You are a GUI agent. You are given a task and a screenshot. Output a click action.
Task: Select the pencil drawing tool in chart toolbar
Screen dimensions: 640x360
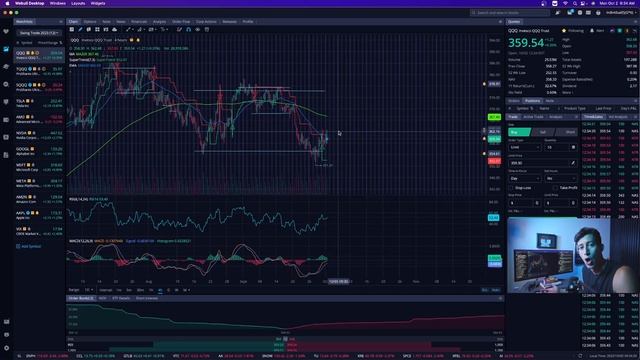80,29
